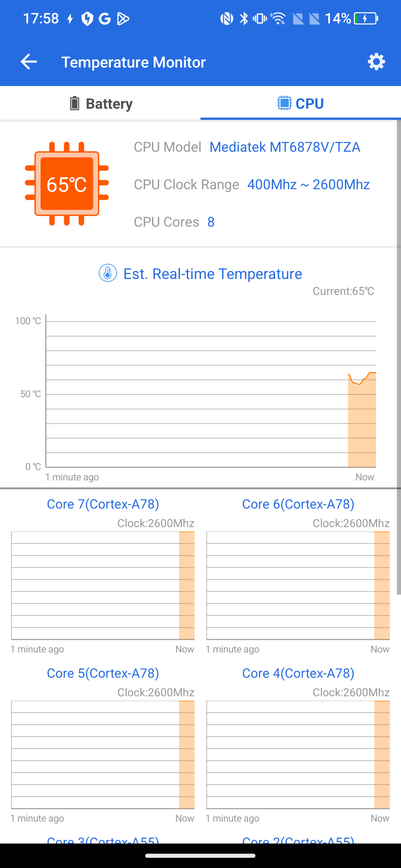401x868 pixels.
Task: Tap the Wi-Fi status bar icon
Action: [278, 18]
